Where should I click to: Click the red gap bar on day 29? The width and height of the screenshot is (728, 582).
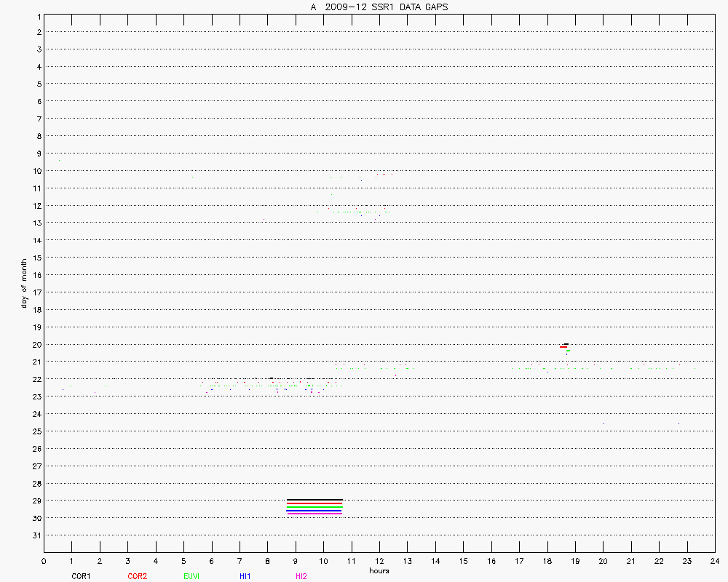(314, 503)
